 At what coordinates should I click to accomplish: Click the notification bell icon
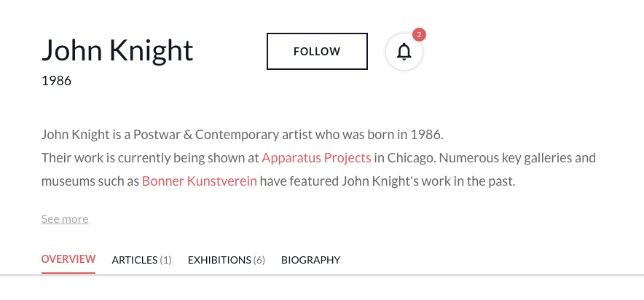click(x=404, y=52)
